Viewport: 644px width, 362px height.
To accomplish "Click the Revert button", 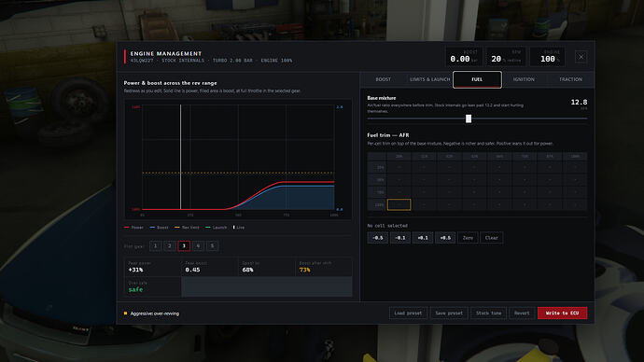I will (x=522, y=313).
